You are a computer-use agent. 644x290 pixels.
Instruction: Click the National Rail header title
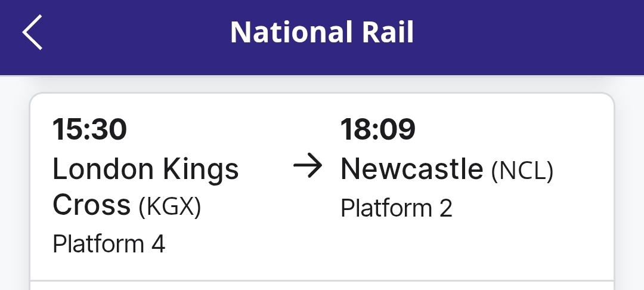[x=322, y=32]
